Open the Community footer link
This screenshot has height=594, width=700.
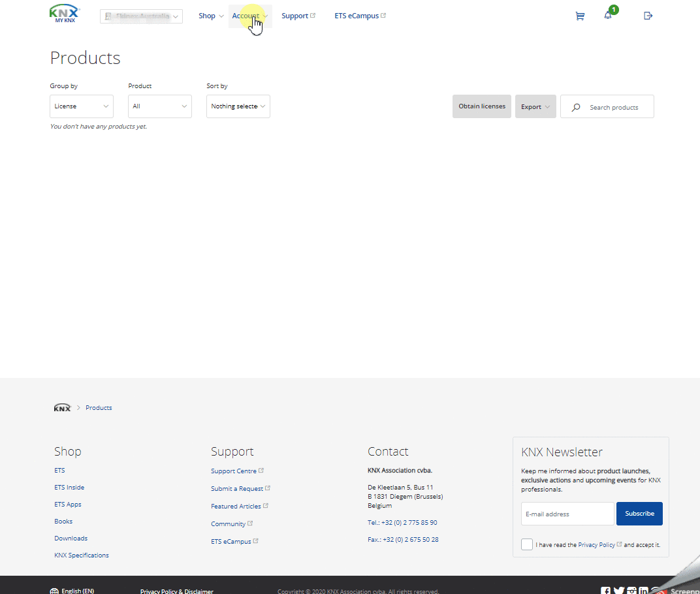click(x=232, y=524)
